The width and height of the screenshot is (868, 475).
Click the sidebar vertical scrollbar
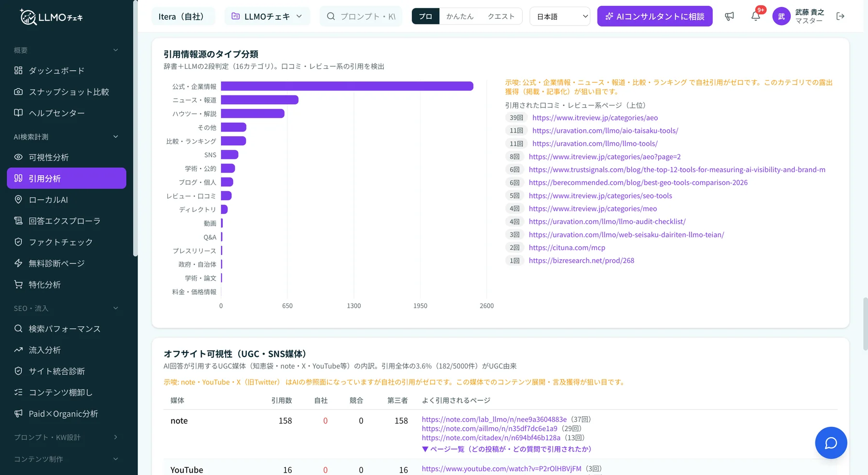pos(136,128)
